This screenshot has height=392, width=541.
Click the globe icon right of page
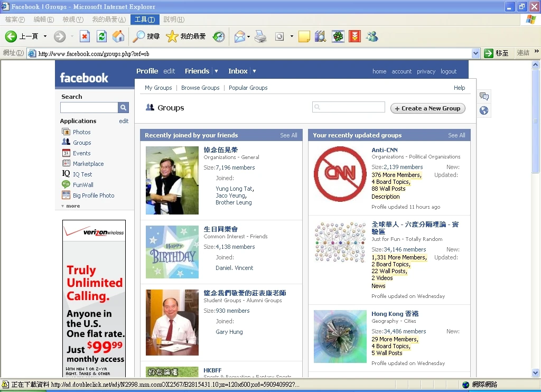(x=484, y=110)
